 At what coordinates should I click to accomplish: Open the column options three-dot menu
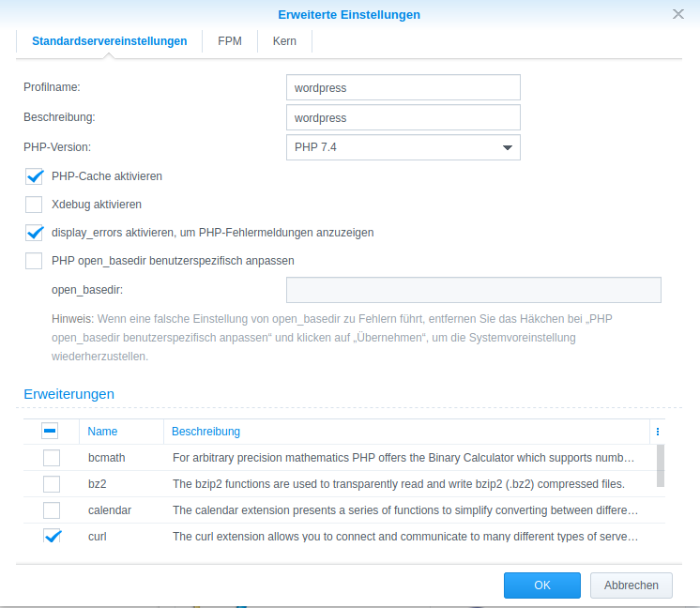tap(658, 432)
